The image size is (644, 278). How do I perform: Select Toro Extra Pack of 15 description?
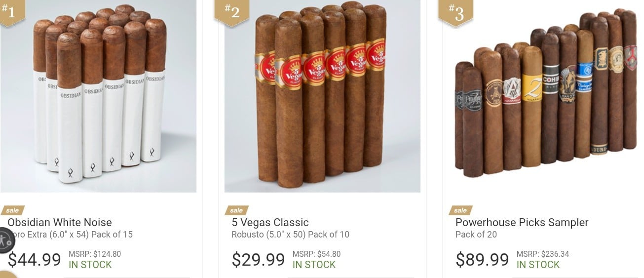pyautogui.click(x=70, y=235)
